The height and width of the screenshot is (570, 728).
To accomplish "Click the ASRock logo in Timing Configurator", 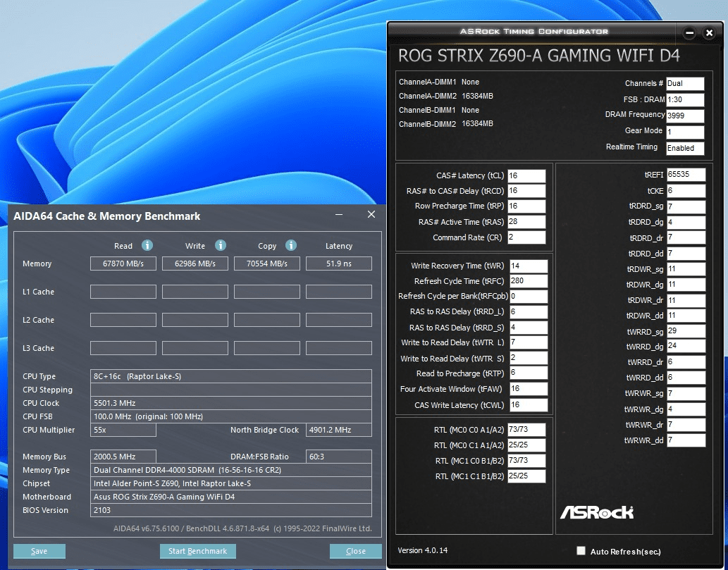I will tap(597, 512).
